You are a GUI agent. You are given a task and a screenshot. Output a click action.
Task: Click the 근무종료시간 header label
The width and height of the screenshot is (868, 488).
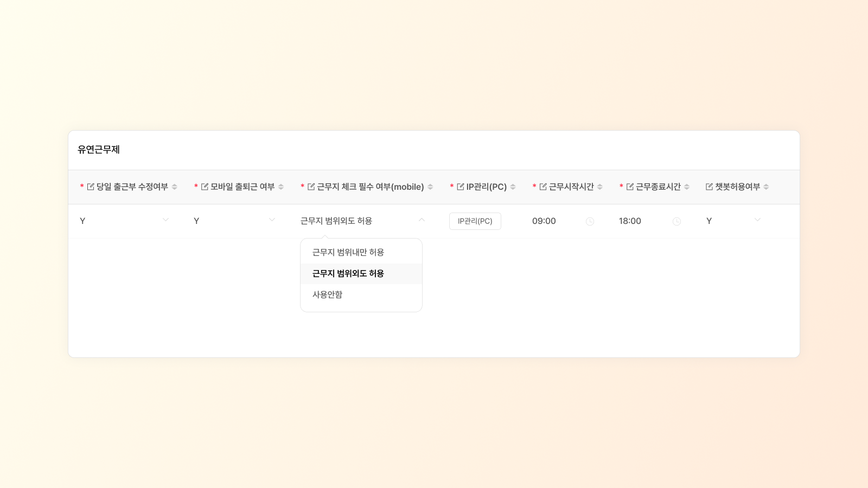tap(658, 187)
